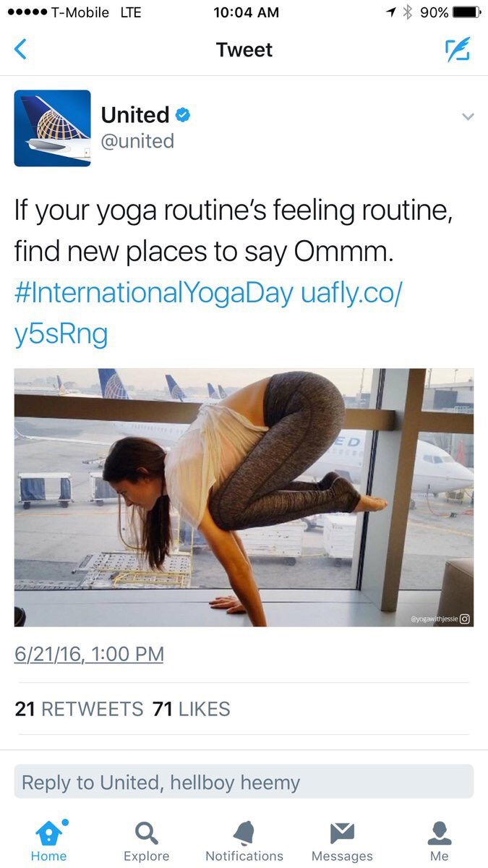This screenshot has height=868, width=488.
Task: View the 71 Likes list
Action: (192, 709)
